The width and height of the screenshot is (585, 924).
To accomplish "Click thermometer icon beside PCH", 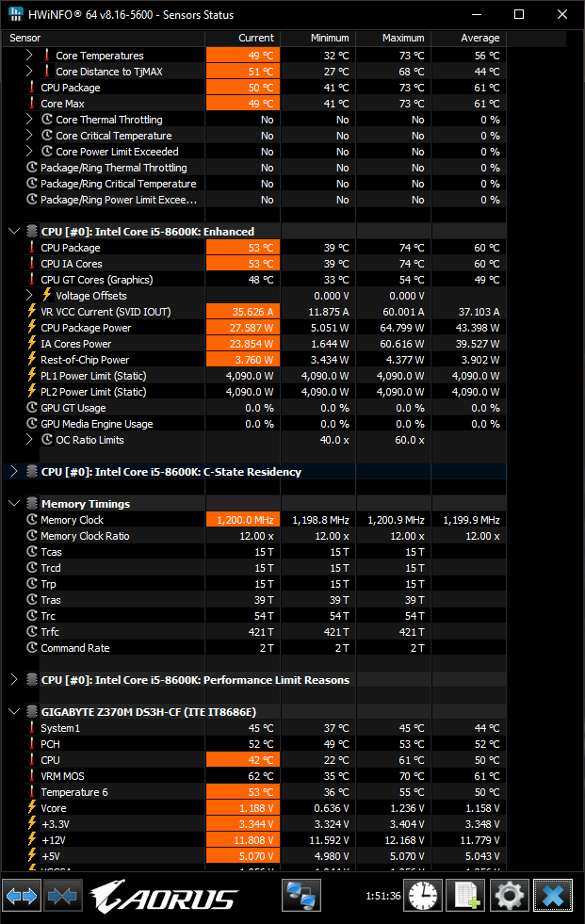I will pos(32,744).
